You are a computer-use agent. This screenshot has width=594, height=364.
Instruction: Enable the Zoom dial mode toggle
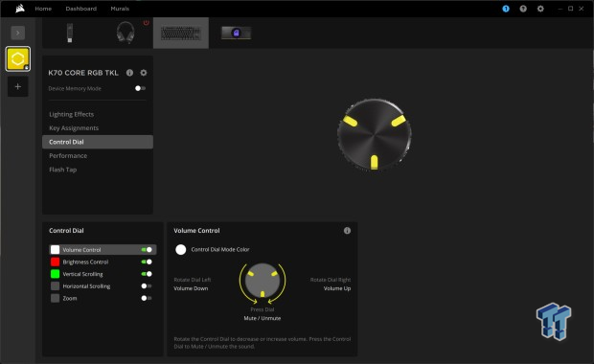147,298
